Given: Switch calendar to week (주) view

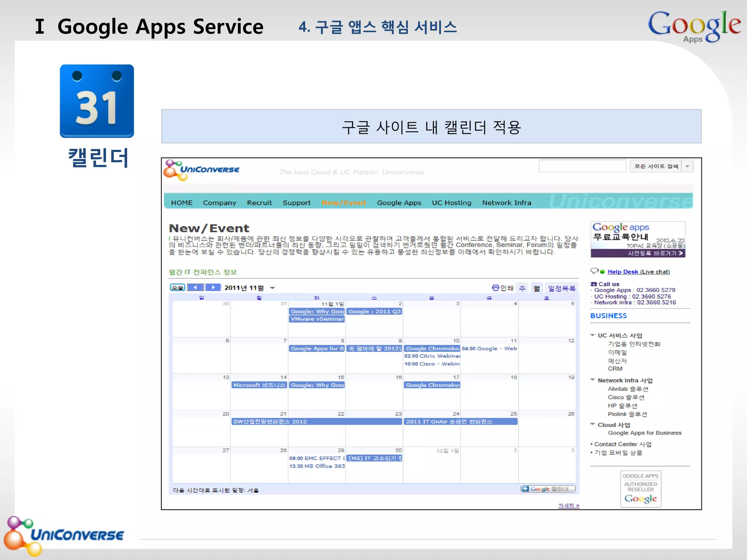Looking at the screenshot, I should click(x=522, y=288).
